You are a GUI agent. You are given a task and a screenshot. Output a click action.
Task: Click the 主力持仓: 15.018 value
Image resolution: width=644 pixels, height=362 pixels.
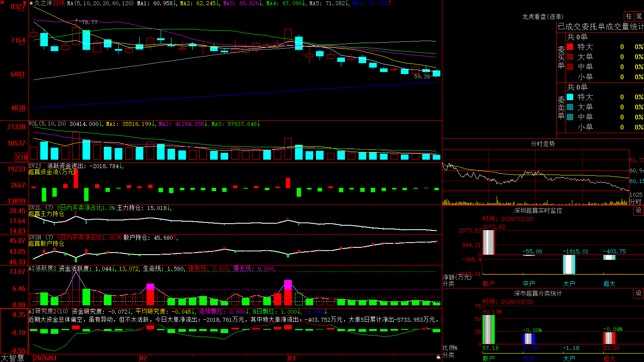pos(142,208)
